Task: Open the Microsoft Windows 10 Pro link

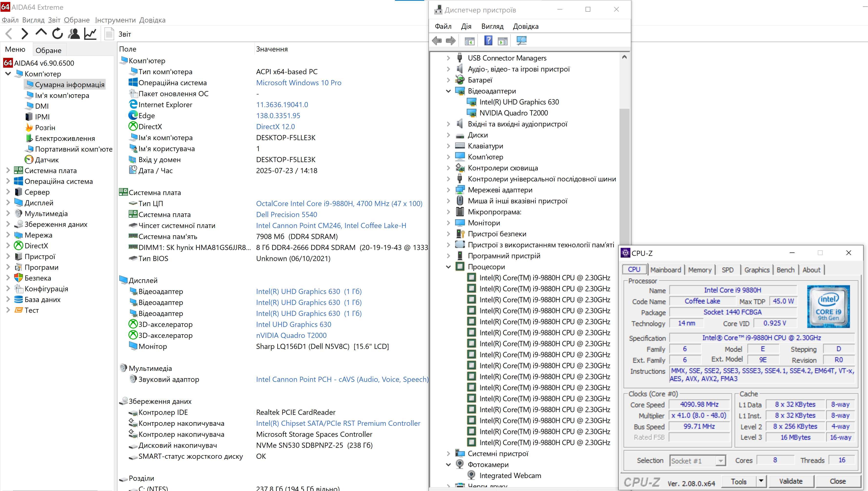Action: 299,83
